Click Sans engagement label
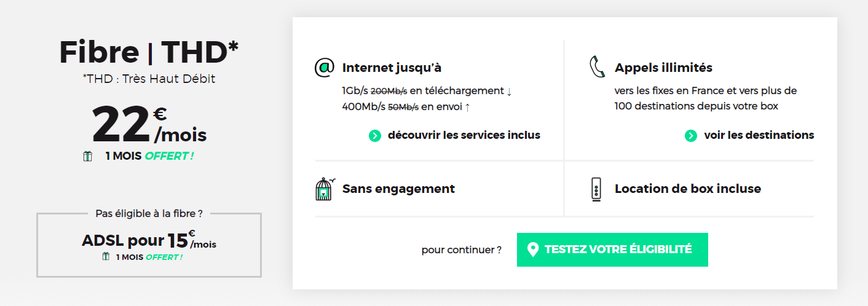This screenshot has height=306, width=868. click(x=398, y=189)
